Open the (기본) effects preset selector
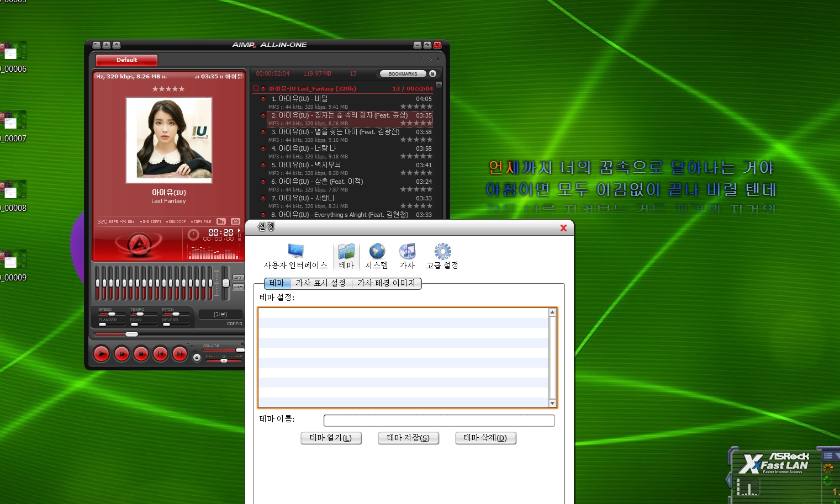Image resolution: width=840 pixels, height=504 pixels. click(x=220, y=314)
